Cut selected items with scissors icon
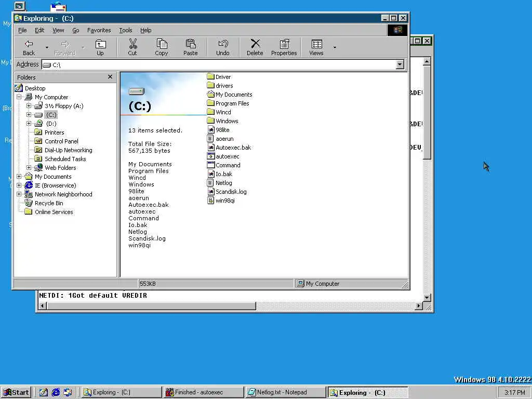532x399 pixels. pos(132,47)
